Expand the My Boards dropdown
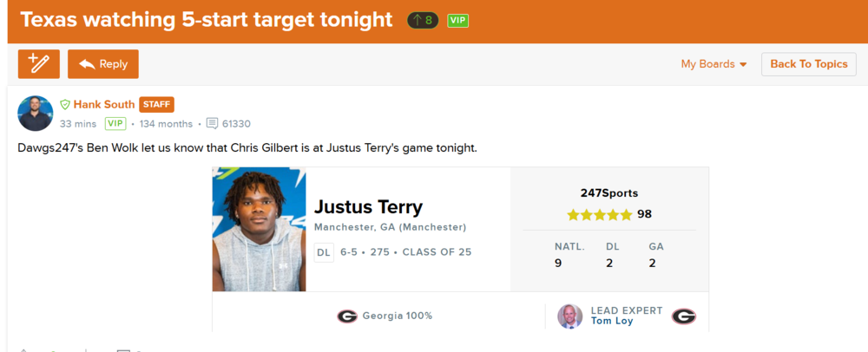868x352 pixels. 713,64
